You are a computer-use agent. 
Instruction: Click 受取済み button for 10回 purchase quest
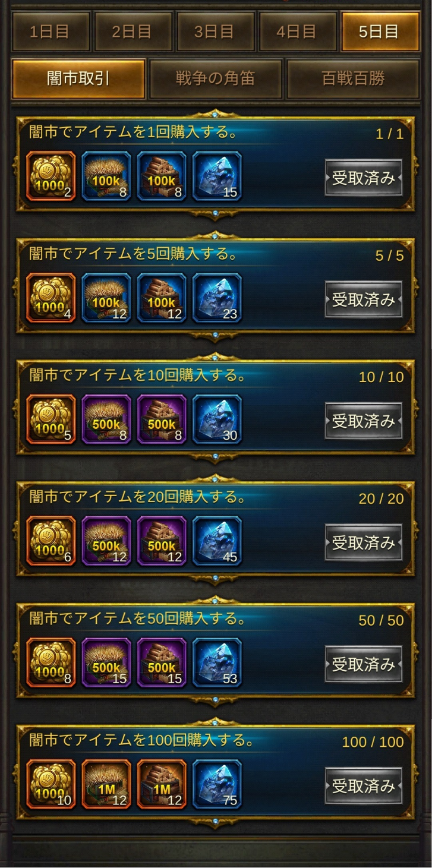coord(364,421)
